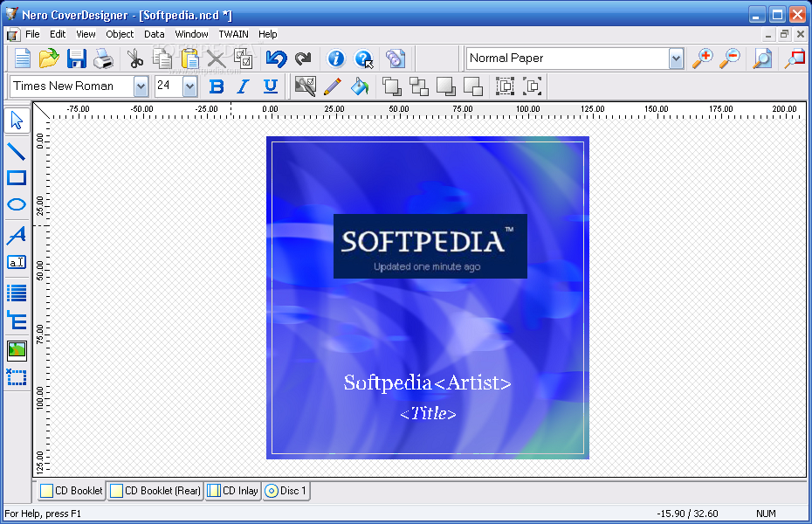Select the Text Box tool
Screen dimensions: 812x524
click(17, 262)
